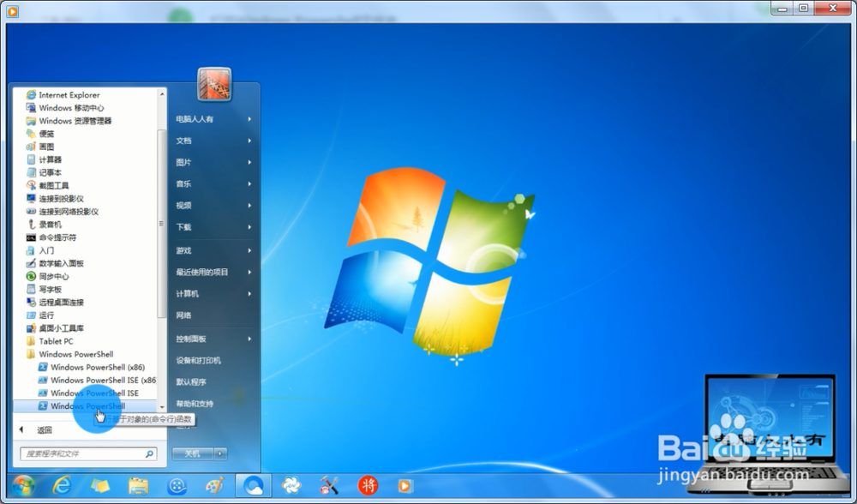The width and height of the screenshot is (857, 504).
Task: Click the user account picture
Action: pos(214,84)
